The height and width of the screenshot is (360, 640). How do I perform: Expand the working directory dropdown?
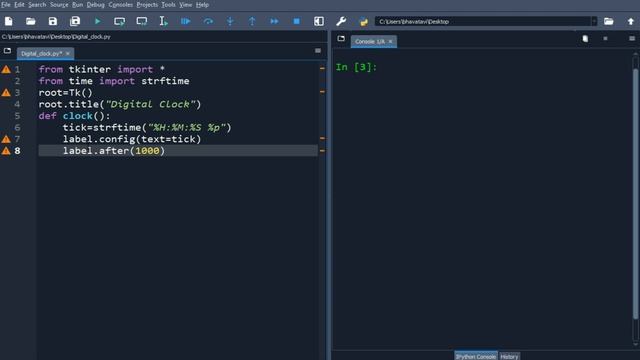[594, 21]
